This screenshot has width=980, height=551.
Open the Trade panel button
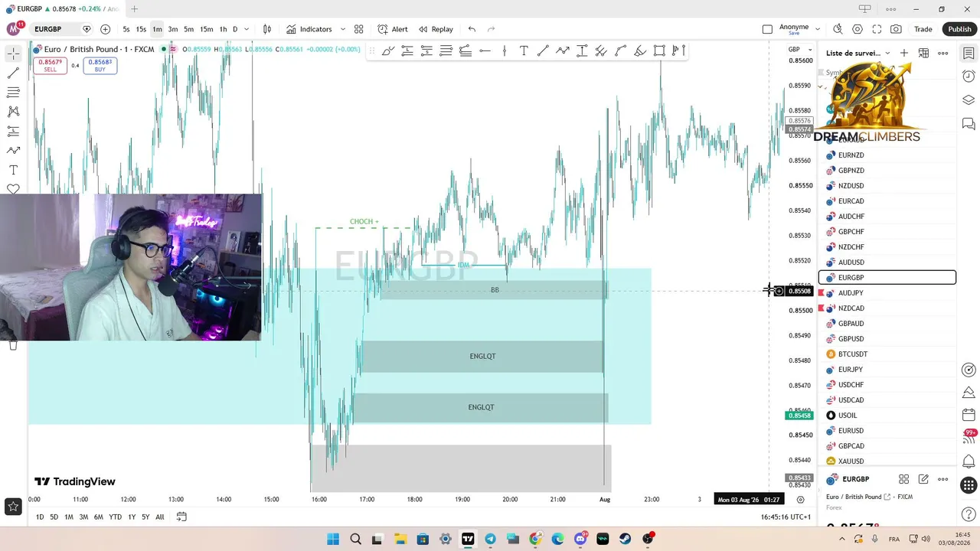[923, 29]
